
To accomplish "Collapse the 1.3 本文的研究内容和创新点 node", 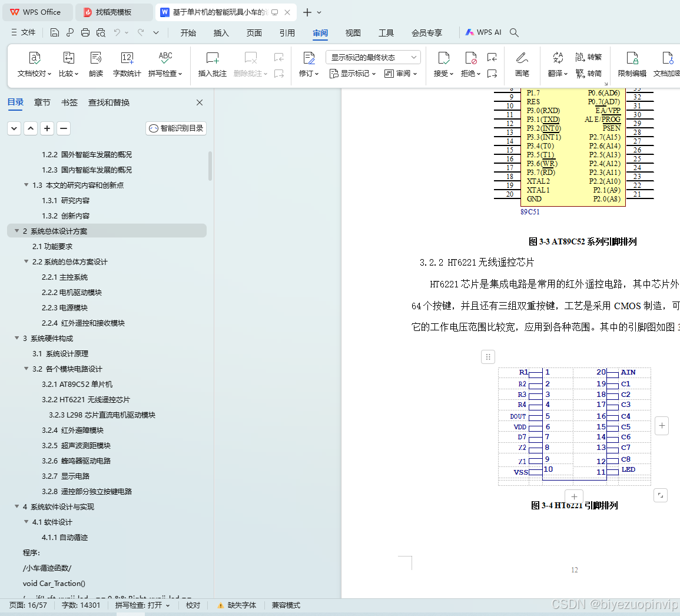I will (26, 185).
